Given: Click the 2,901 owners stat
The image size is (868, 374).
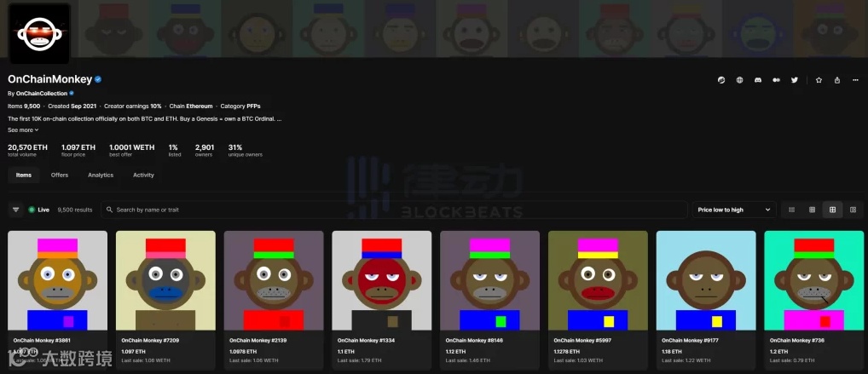Looking at the screenshot, I should click(x=205, y=150).
